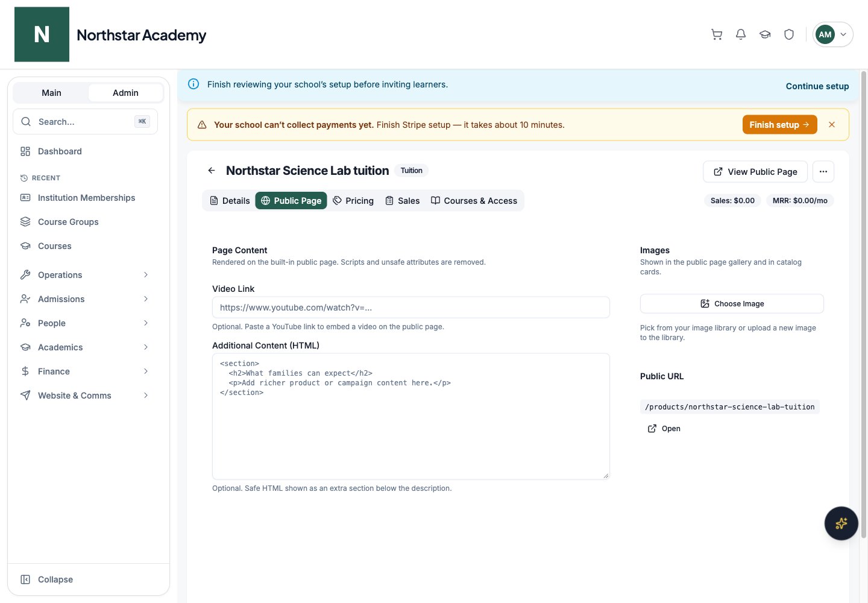Click the AI sparkle assistant button

pos(841,523)
